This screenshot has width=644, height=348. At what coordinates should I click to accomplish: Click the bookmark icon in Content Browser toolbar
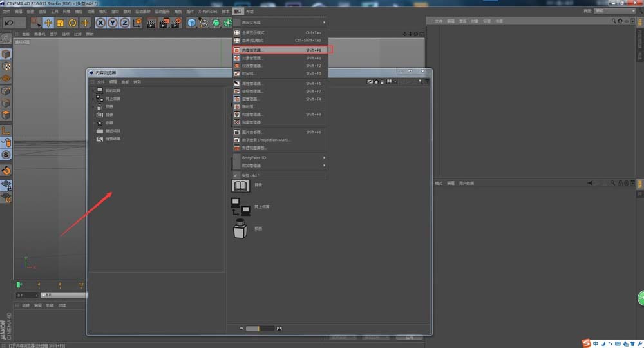point(389,82)
